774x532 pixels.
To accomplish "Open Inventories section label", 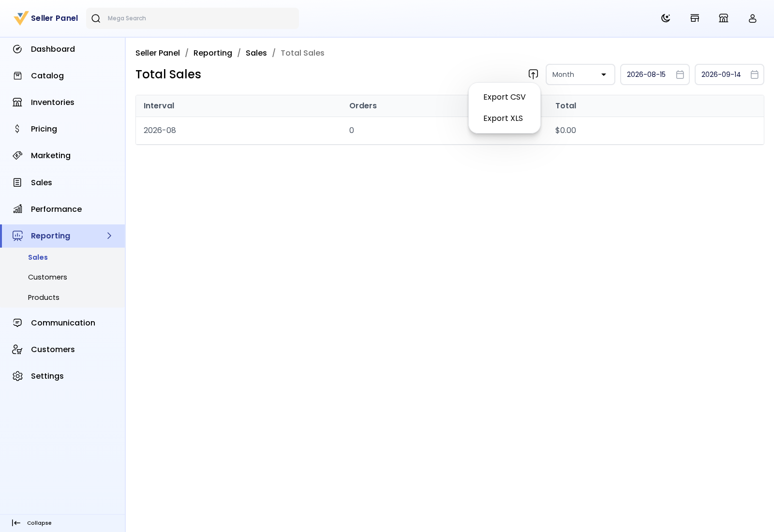I will [53, 103].
